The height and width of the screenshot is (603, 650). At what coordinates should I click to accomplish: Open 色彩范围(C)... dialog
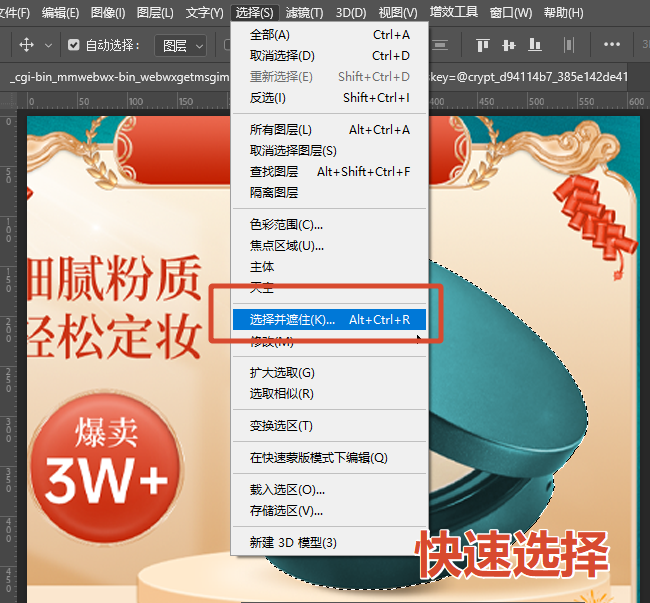pos(330,225)
